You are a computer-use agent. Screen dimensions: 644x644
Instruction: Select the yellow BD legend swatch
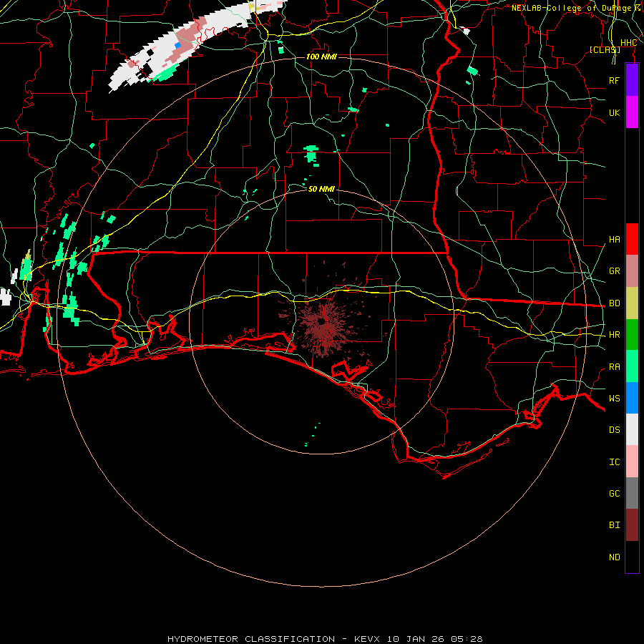click(632, 303)
